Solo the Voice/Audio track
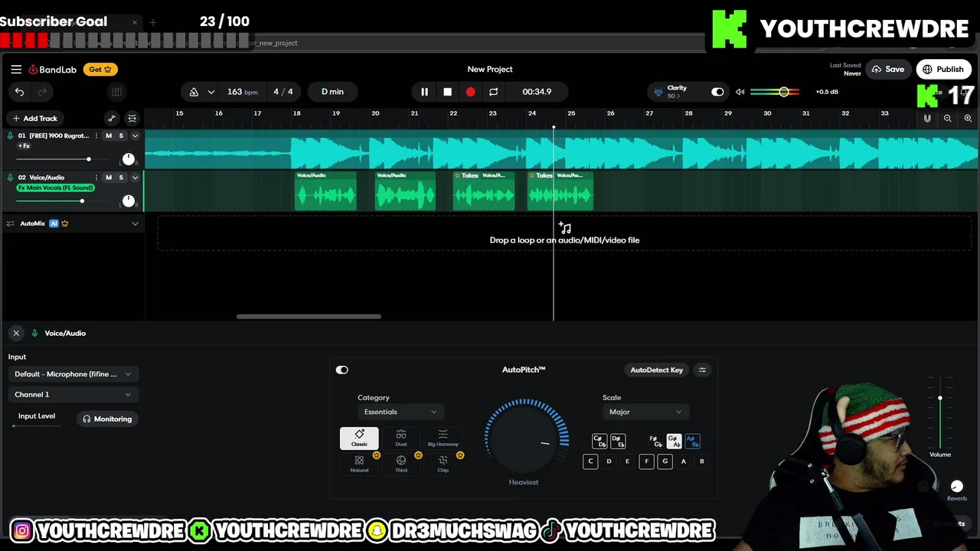 click(x=121, y=178)
